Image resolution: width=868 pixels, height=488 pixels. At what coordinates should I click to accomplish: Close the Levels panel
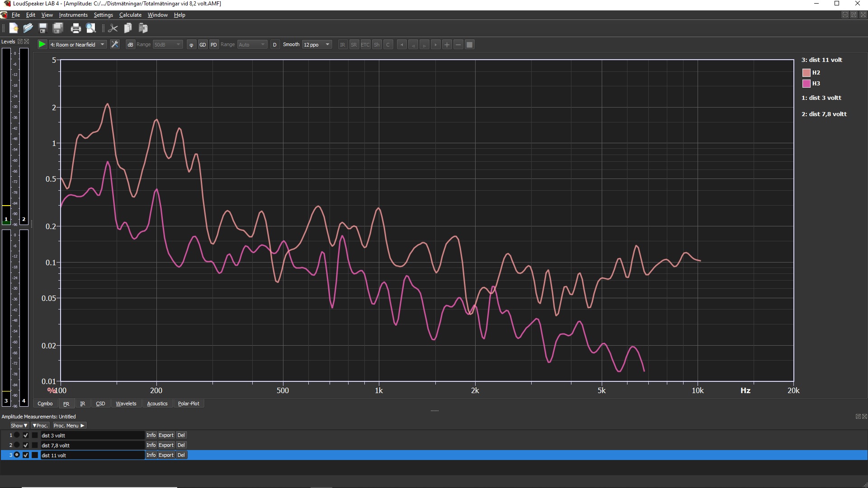pyautogui.click(x=26, y=41)
